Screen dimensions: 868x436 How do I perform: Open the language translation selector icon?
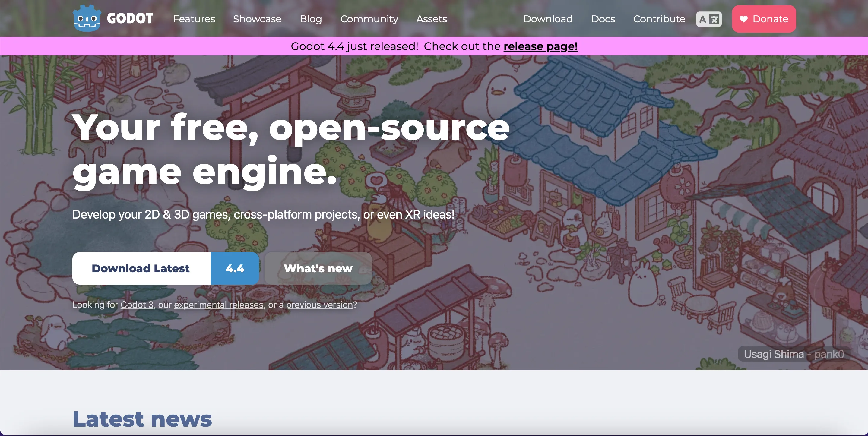(709, 19)
